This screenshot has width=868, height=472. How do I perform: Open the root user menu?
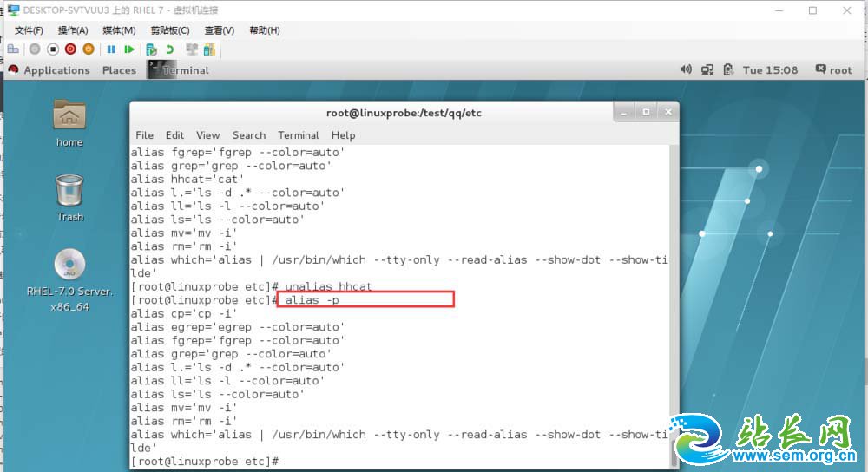833,70
